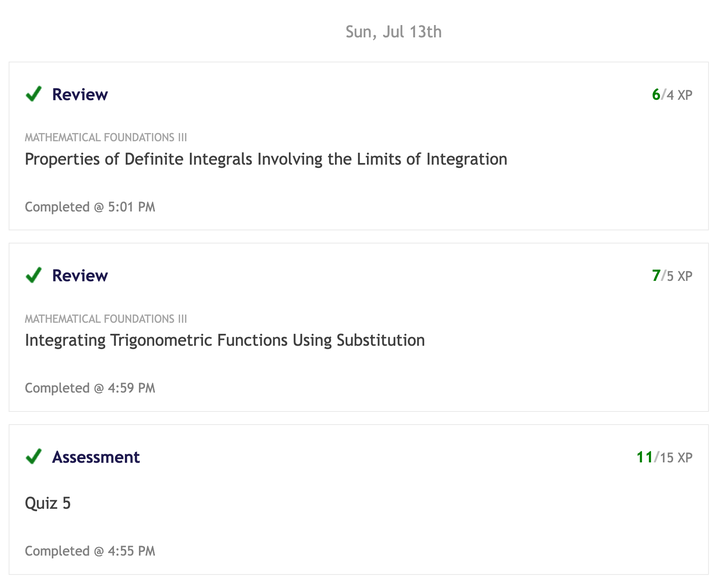
Task: Click the green checkmark beside the 4:59 PM Review
Action: 34,275
